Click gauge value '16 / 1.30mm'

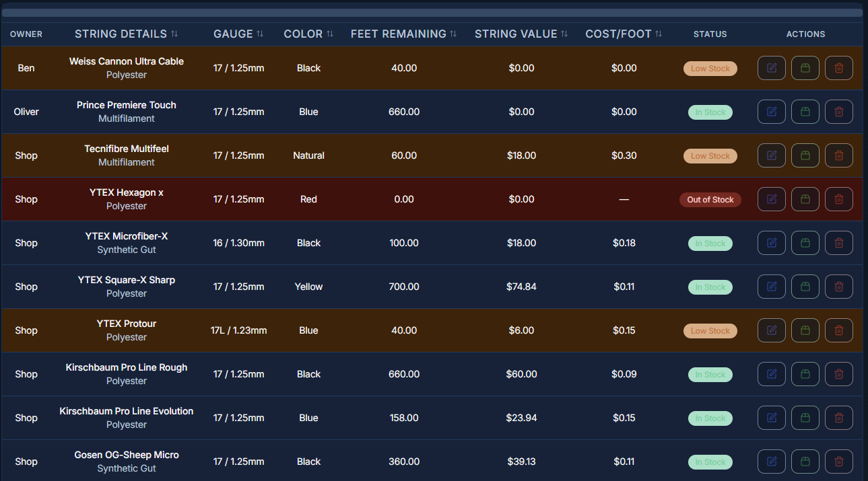tap(238, 243)
